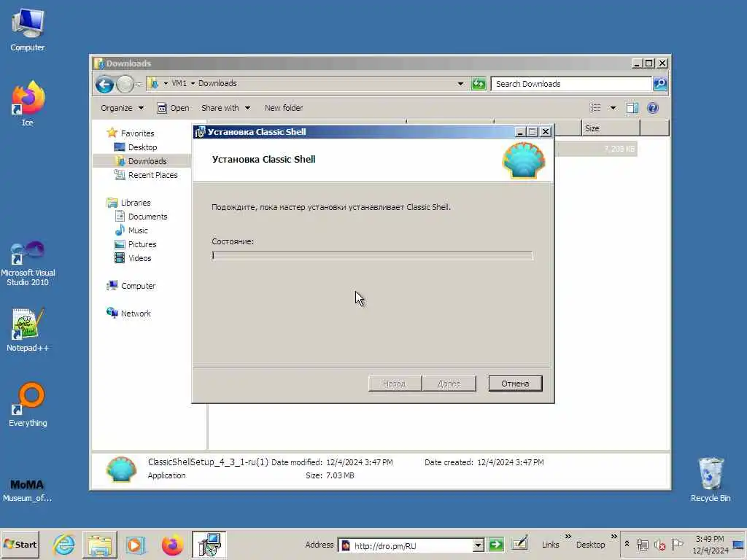This screenshot has height=560, width=747.
Task: Open the Computer desktop icon
Action: [28, 30]
